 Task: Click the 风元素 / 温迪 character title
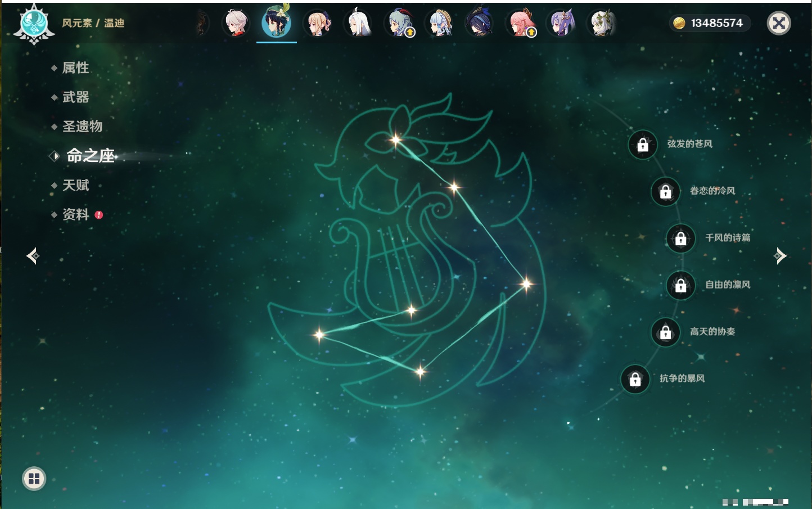(93, 23)
